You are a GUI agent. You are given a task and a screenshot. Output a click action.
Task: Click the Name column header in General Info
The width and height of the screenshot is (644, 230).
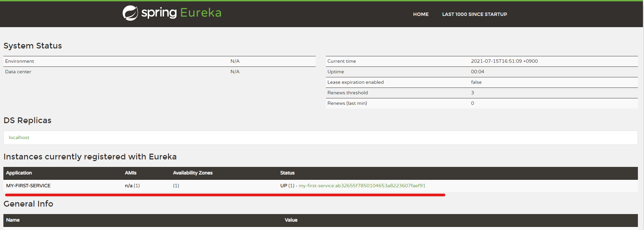tap(13, 220)
